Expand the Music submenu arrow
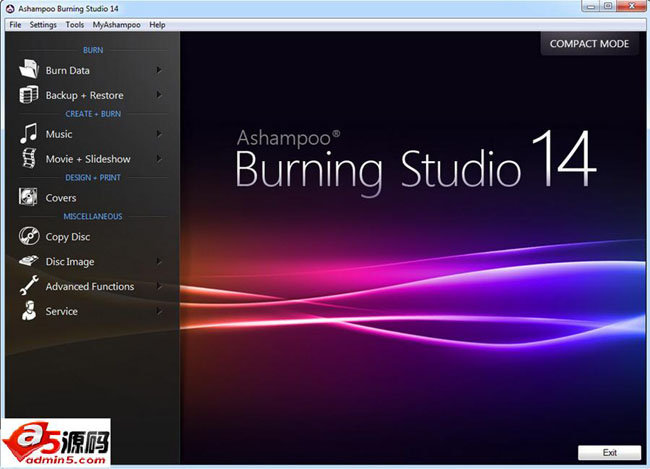This screenshot has width=650, height=469. [x=159, y=134]
